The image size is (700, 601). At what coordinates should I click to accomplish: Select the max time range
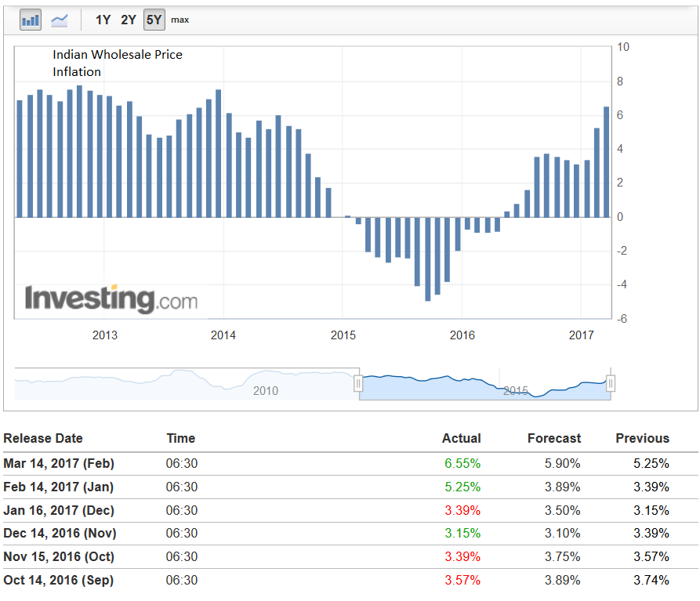pyautogui.click(x=180, y=20)
